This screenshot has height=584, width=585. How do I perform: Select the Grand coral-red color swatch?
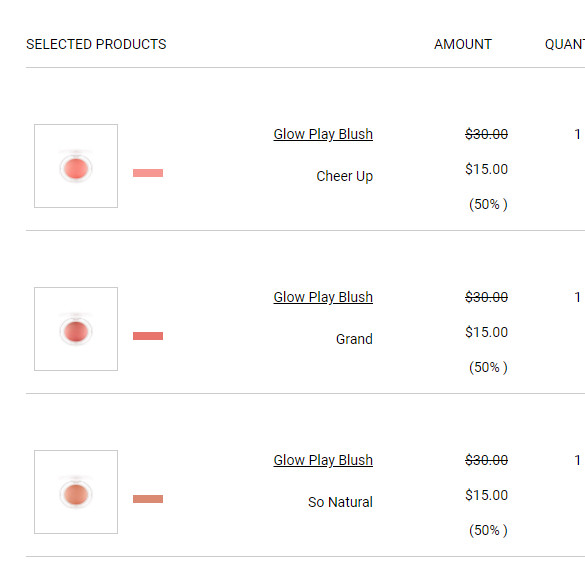[x=148, y=336]
